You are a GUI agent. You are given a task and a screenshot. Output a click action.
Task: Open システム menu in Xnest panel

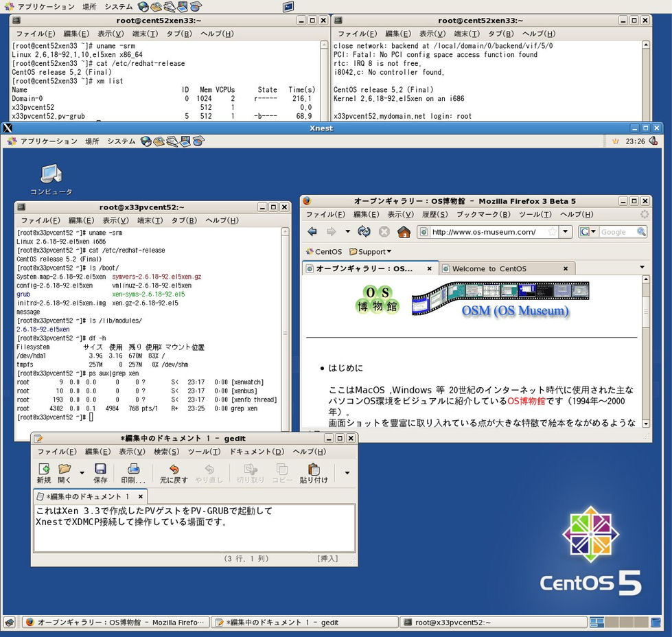(x=121, y=141)
